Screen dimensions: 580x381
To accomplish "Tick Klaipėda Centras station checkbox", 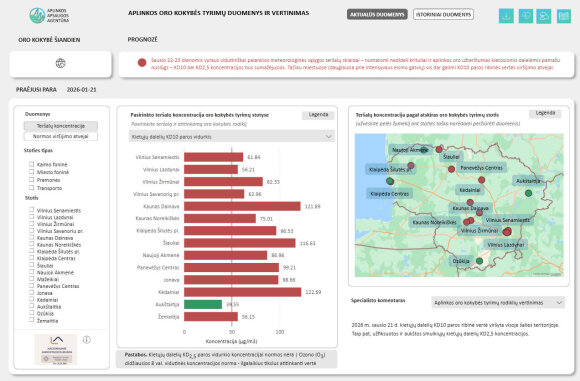I will pyautogui.click(x=31, y=258).
